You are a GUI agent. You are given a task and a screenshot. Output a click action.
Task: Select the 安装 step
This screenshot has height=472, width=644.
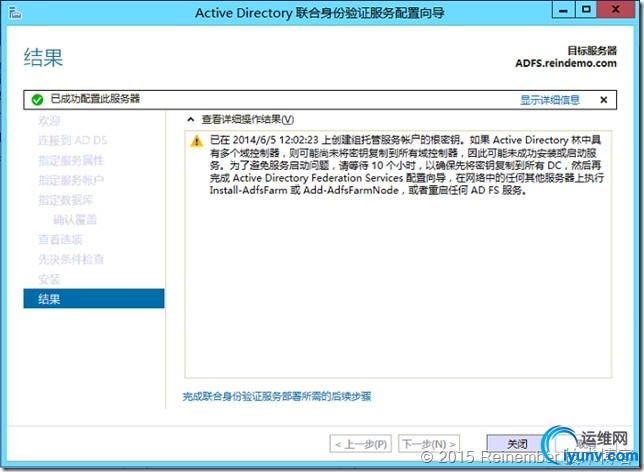[49, 279]
